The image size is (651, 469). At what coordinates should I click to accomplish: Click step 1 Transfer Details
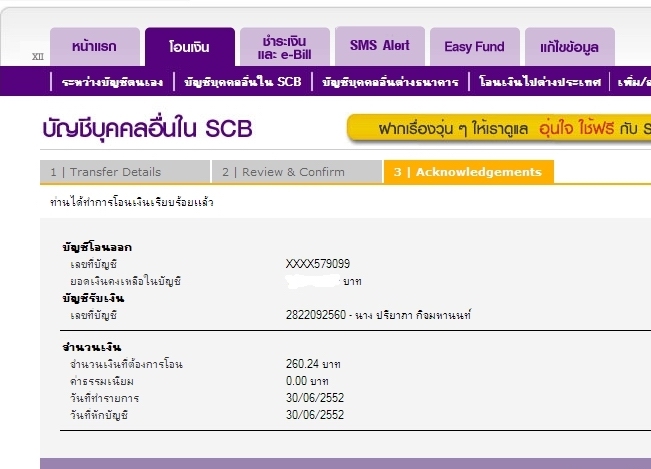(x=125, y=172)
